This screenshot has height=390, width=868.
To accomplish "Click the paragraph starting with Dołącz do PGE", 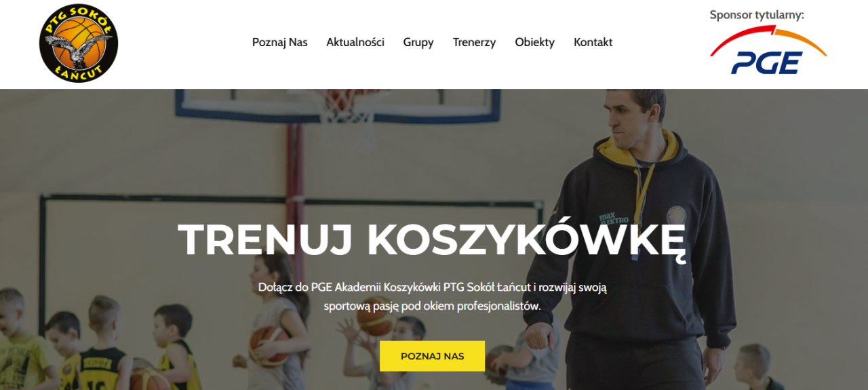I will pos(432,296).
